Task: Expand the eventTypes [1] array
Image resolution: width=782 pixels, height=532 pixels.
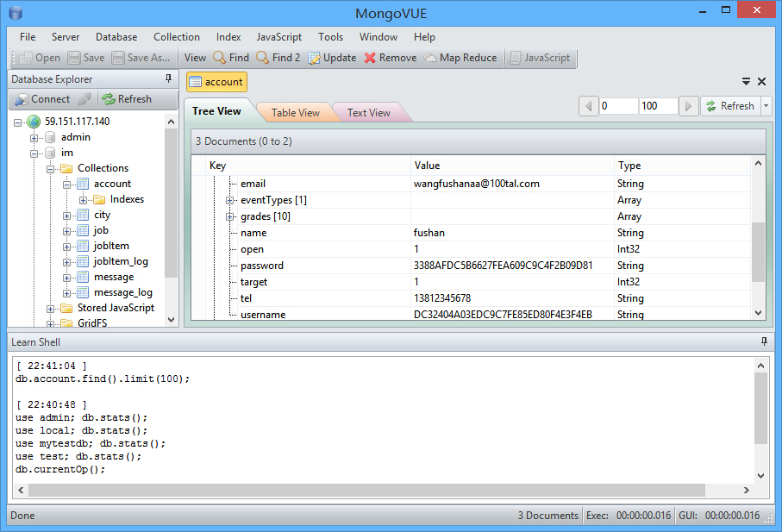Action: tap(229, 200)
